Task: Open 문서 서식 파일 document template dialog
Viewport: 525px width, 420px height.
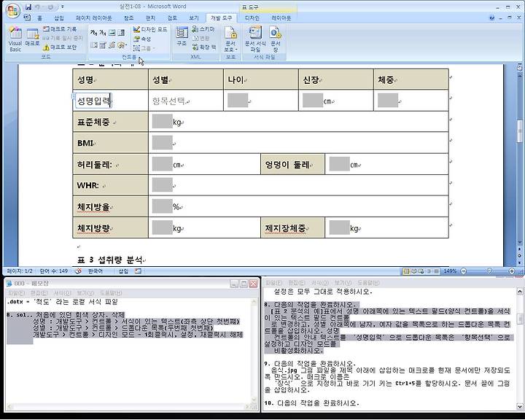Action: 255,39
